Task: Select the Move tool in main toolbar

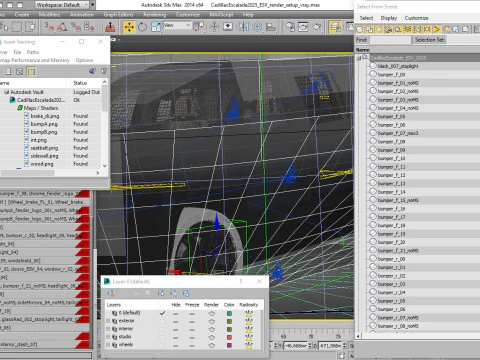Action: pos(129,27)
